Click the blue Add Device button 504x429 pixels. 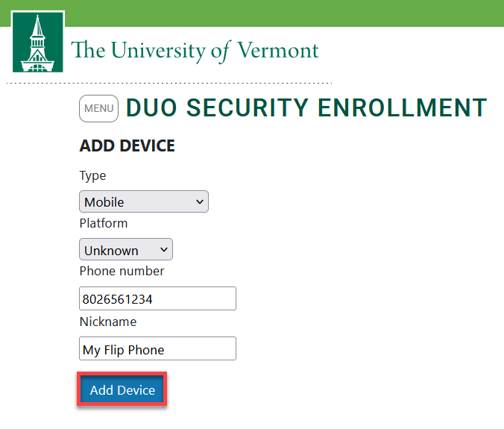(x=122, y=389)
